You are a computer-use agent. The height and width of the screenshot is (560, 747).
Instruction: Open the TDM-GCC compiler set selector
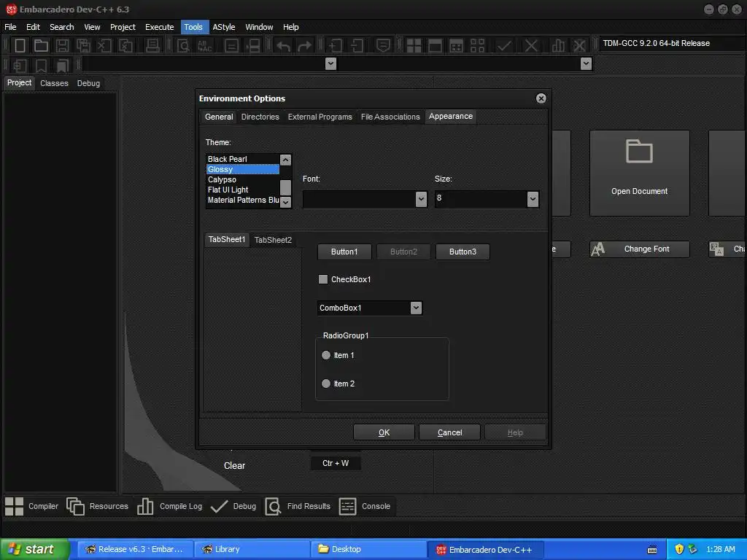click(672, 43)
